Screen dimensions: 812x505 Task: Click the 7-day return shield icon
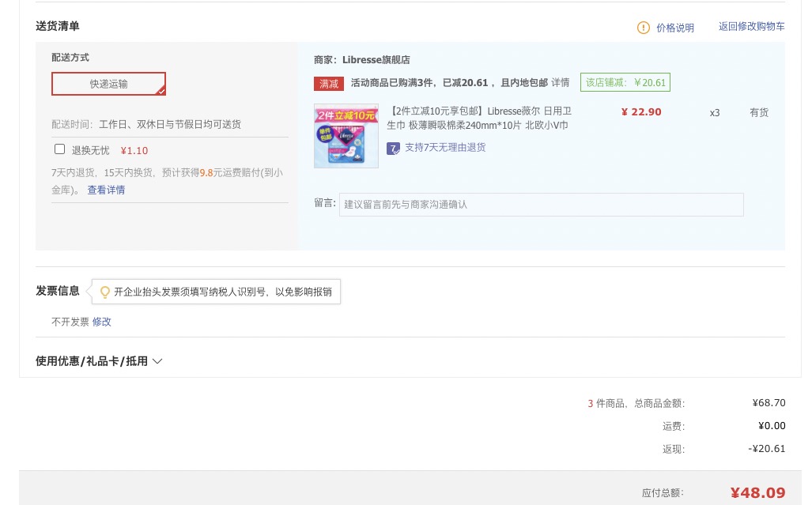(x=393, y=149)
